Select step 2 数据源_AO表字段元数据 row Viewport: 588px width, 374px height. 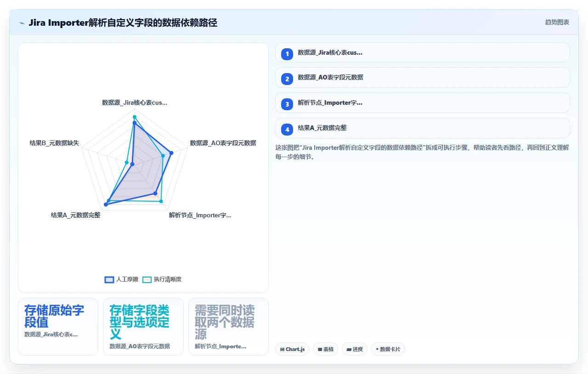[423, 78]
